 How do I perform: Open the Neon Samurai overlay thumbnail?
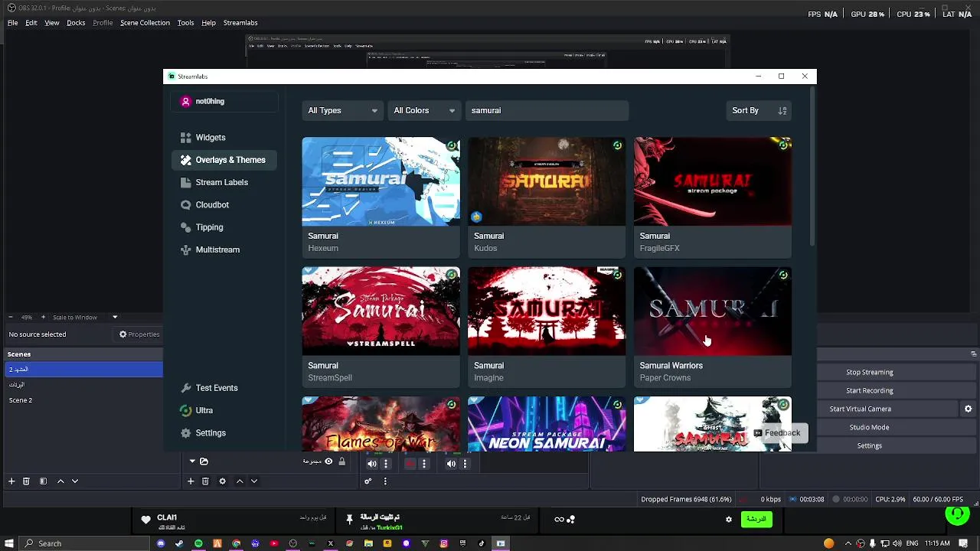tap(547, 424)
